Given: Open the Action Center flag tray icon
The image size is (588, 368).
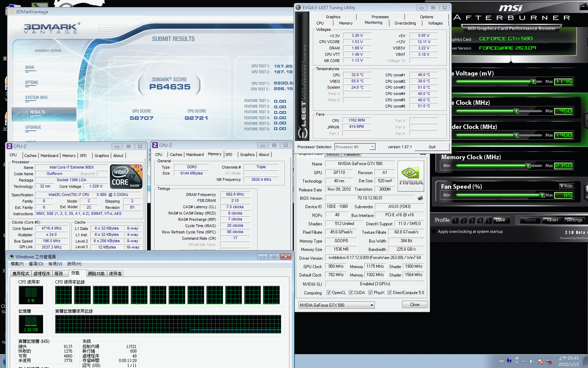Looking at the screenshot, I should pyautogui.click(x=540, y=361).
